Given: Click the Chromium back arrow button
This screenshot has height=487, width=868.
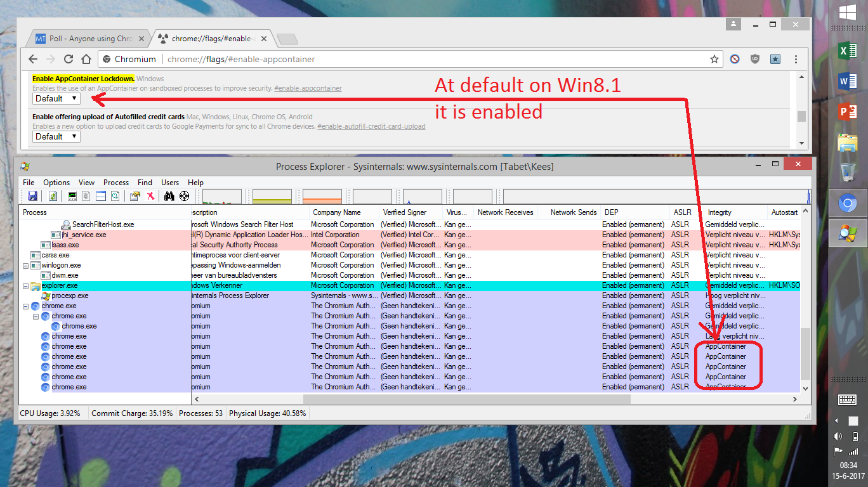Looking at the screenshot, I should coord(33,59).
